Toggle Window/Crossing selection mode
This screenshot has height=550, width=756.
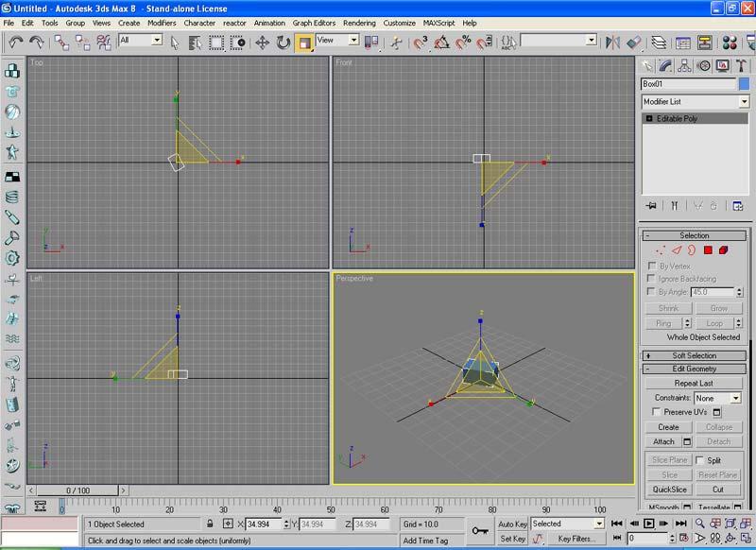point(238,43)
